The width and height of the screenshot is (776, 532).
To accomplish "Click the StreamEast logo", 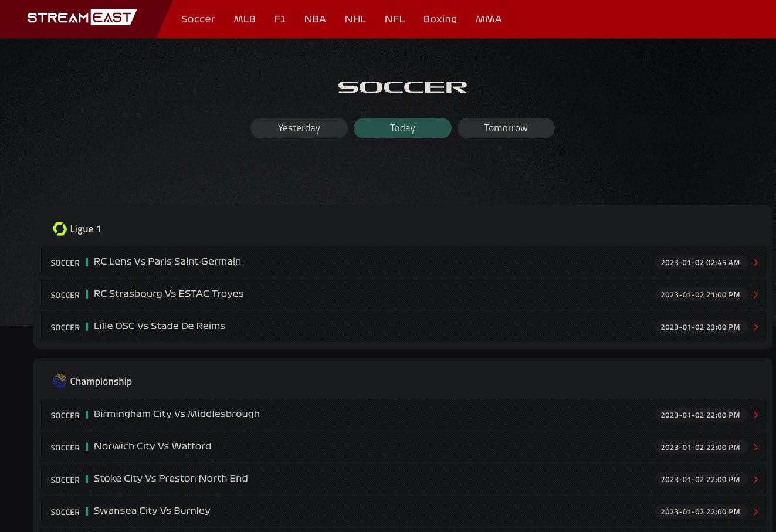I will pos(82,18).
